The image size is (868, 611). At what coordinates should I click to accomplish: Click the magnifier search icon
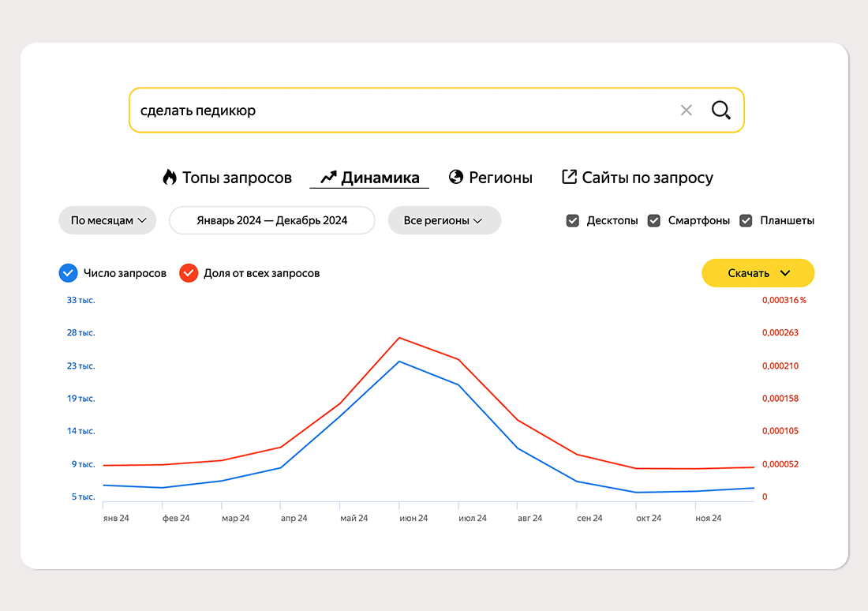click(720, 111)
